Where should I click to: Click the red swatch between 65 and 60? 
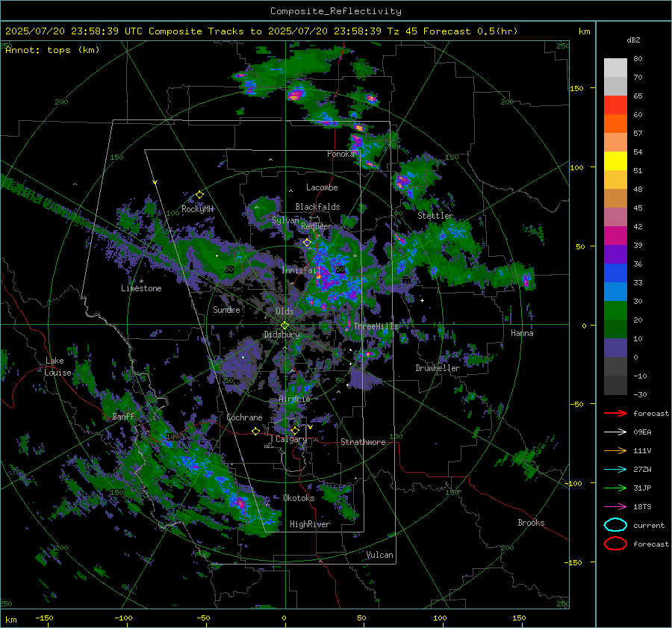pyautogui.click(x=615, y=105)
